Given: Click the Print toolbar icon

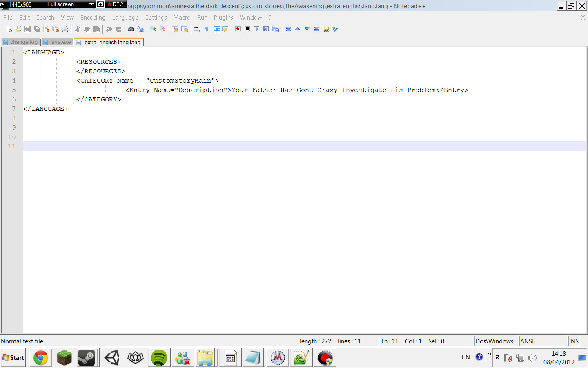Looking at the screenshot, I should pyautogui.click(x=65, y=29).
